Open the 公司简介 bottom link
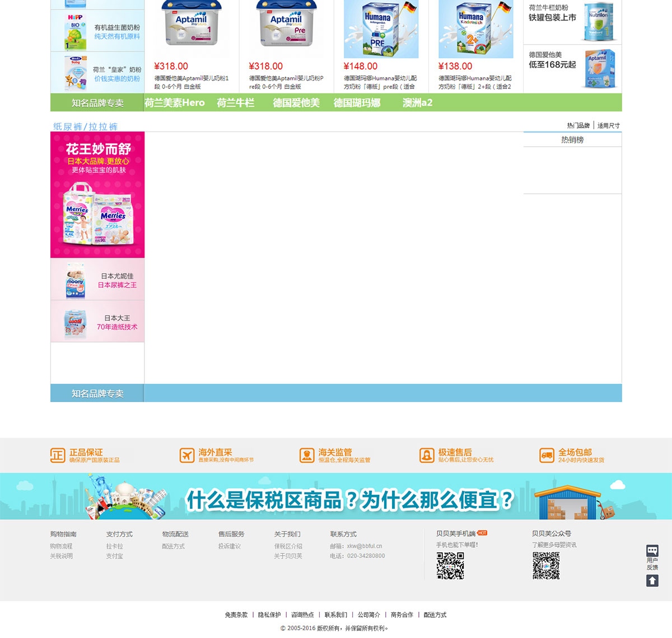Image resolution: width=672 pixels, height=638 pixels. (369, 614)
